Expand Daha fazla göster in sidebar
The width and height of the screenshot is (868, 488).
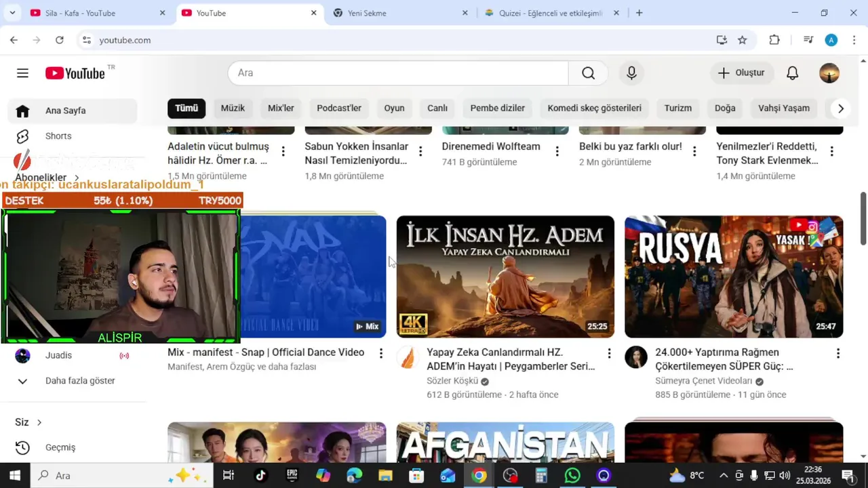pyautogui.click(x=73, y=381)
